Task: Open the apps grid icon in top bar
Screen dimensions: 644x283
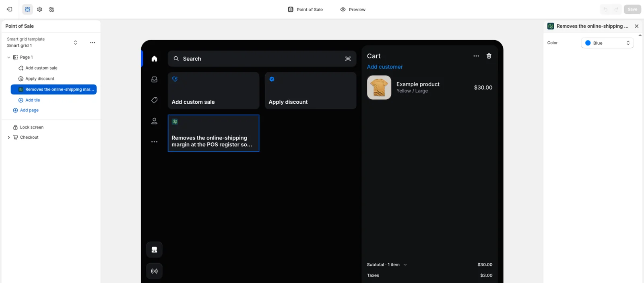Action: tap(52, 9)
